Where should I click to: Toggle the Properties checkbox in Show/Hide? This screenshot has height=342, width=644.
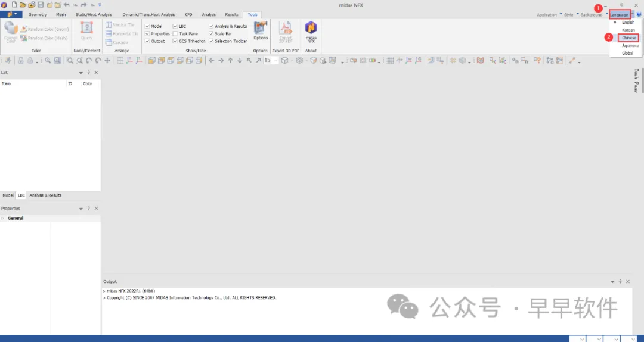[x=147, y=34]
